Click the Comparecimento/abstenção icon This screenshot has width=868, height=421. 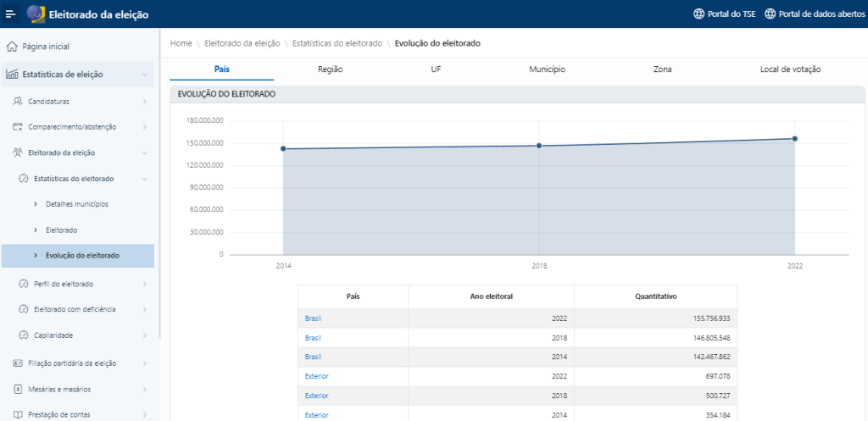pos(18,127)
